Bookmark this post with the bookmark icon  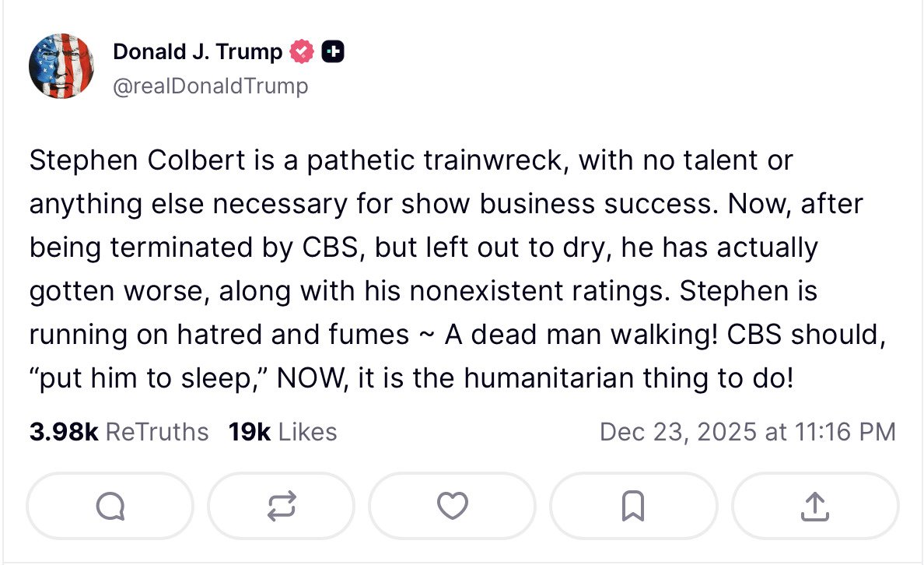(633, 507)
